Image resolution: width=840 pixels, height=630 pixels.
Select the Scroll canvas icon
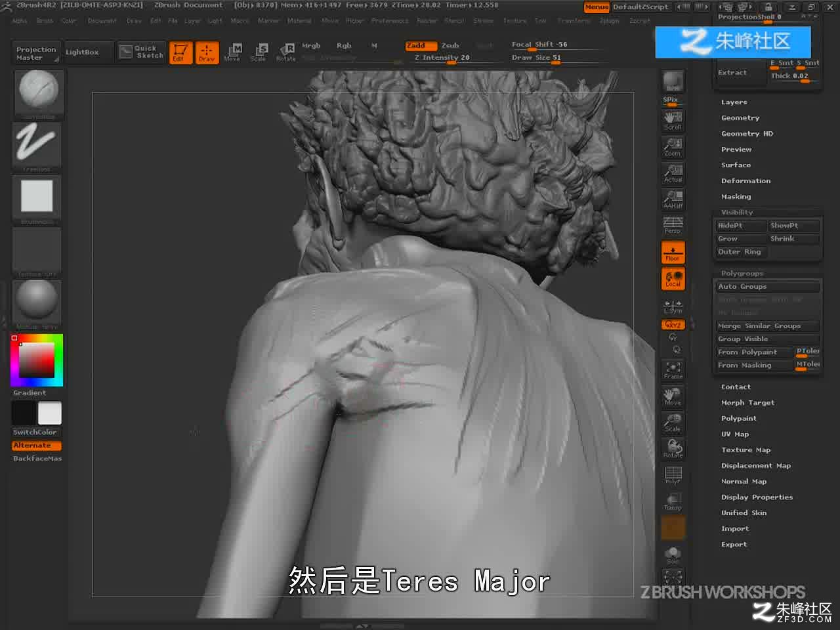pyautogui.click(x=673, y=120)
